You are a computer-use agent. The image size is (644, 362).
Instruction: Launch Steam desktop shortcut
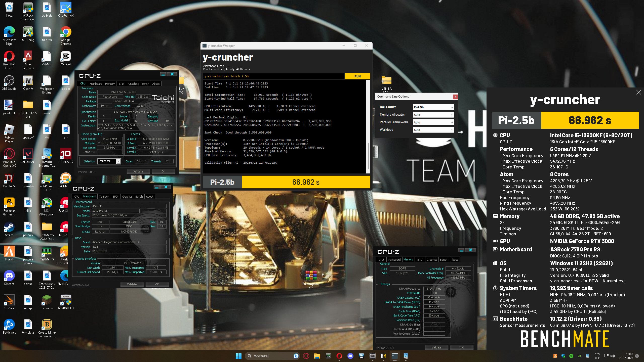(9, 229)
